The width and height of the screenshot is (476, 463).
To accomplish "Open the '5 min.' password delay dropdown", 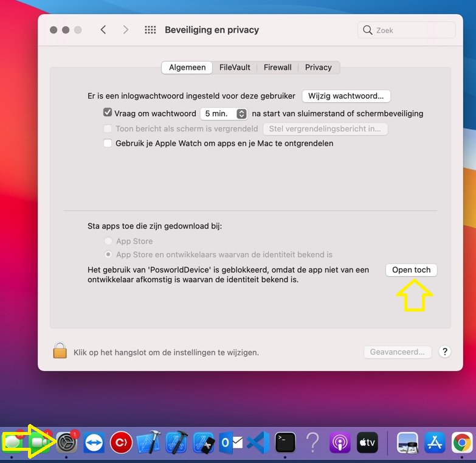I will point(224,114).
